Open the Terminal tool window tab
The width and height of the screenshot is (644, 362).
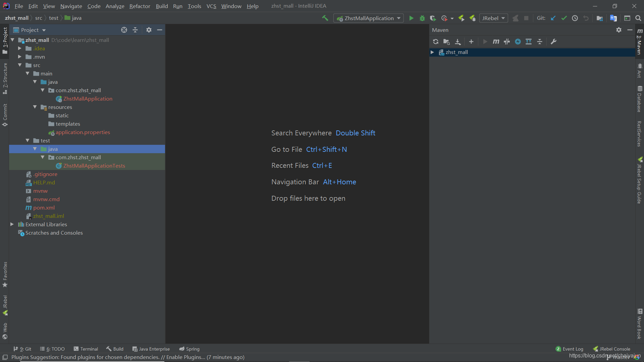(x=86, y=349)
